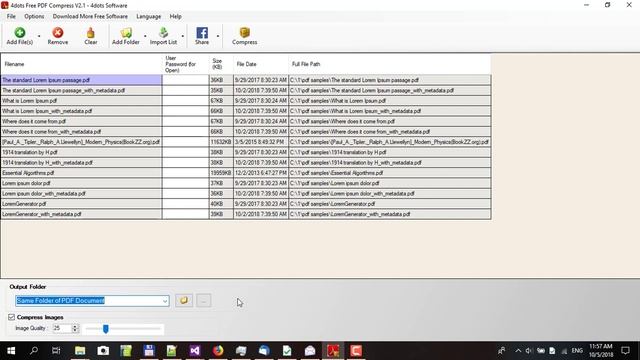The image size is (640, 360).
Task: Open the Import List dropdown arrow
Action: click(182, 36)
